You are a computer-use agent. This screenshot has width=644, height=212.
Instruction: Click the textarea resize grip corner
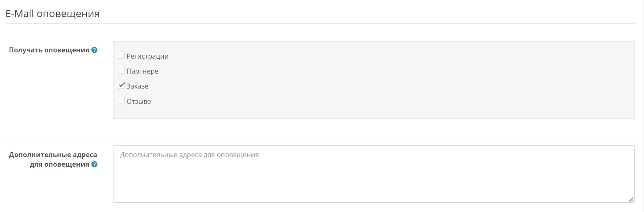[631, 200]
